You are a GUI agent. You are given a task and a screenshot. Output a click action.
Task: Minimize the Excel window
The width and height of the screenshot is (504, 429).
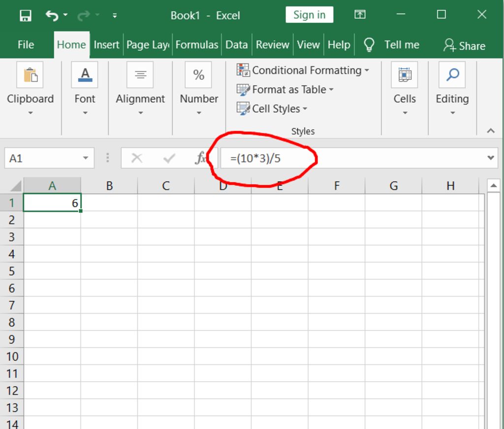401,14
